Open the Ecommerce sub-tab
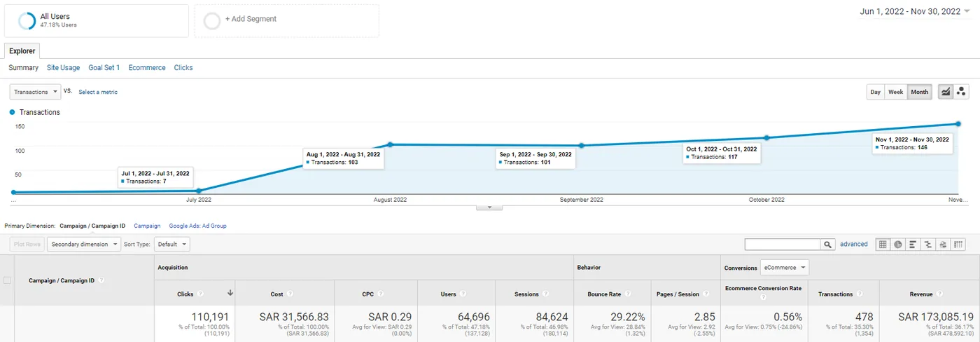Screen dimensions: 980x342 click(x=147, y=68)
